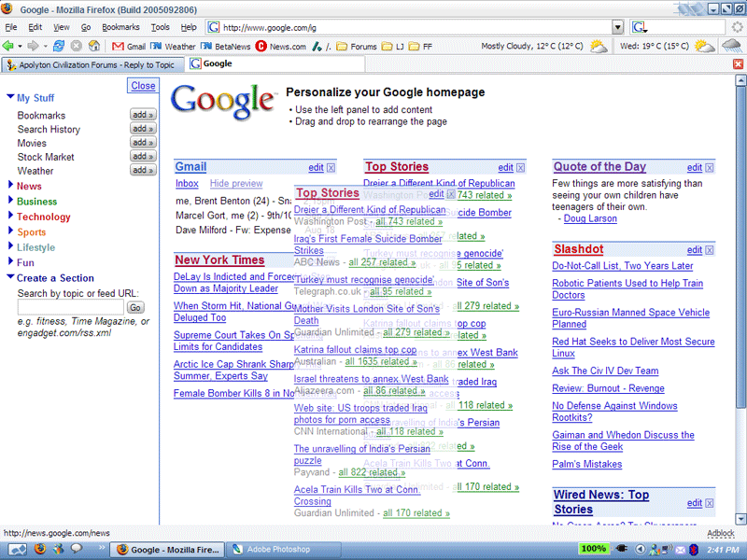Click the topic or feed URL field
This screenshot has height=560, width=747.
click(x=70, y=307)
